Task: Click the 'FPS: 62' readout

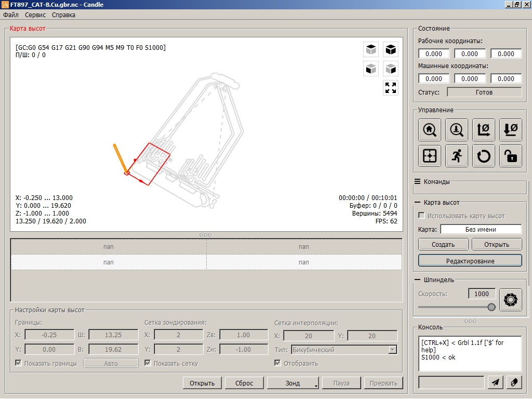Action: (386, 221)
